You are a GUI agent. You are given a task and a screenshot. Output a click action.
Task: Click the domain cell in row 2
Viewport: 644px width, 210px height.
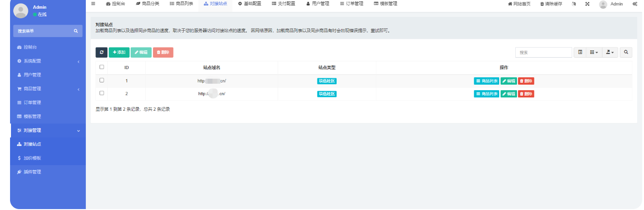point(212,94)
